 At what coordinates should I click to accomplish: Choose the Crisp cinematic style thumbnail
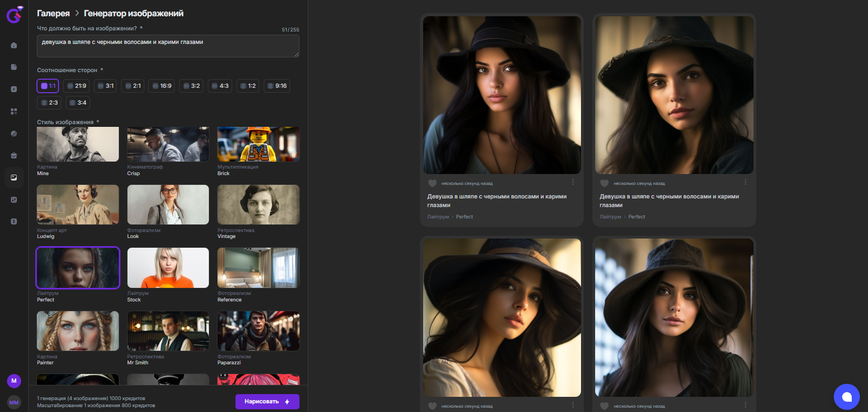click(168, 144)
